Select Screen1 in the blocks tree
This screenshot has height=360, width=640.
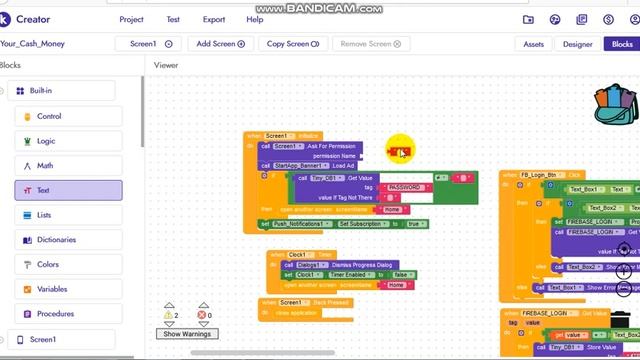(61, 340)
